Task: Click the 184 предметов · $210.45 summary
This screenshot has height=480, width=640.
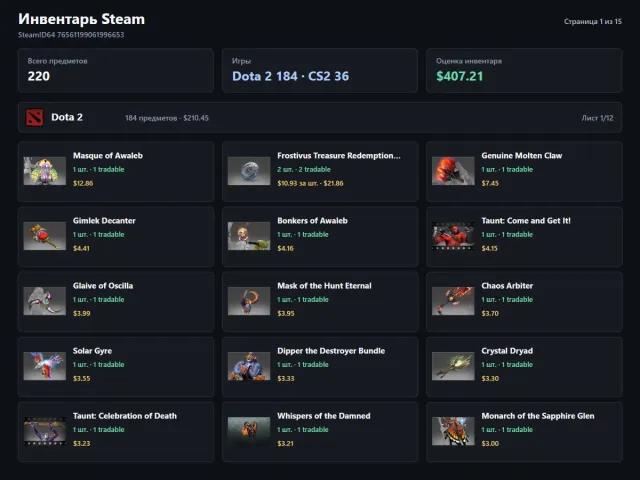Action: [x=167, y=118]
